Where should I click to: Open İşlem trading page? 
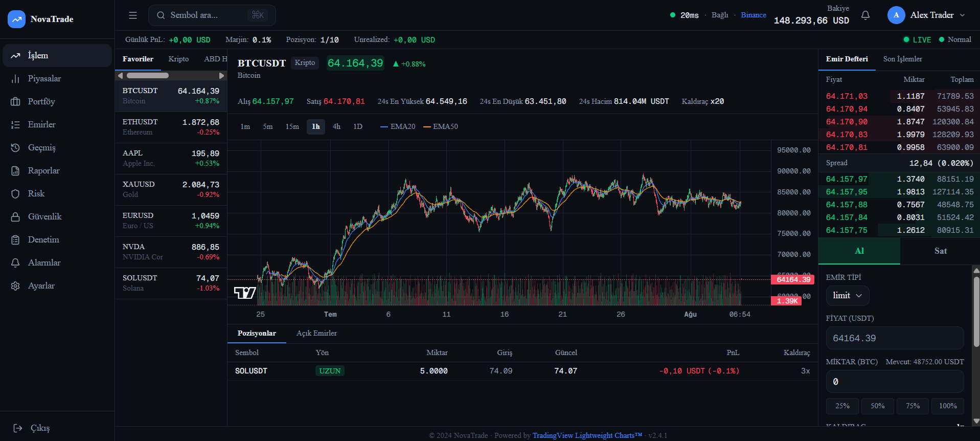point(57,55)
